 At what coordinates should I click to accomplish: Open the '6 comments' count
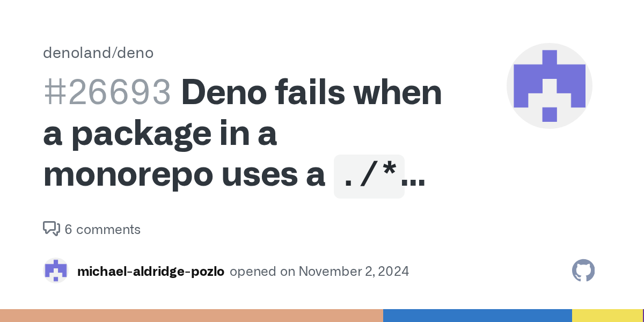click(x=103, y=230)
